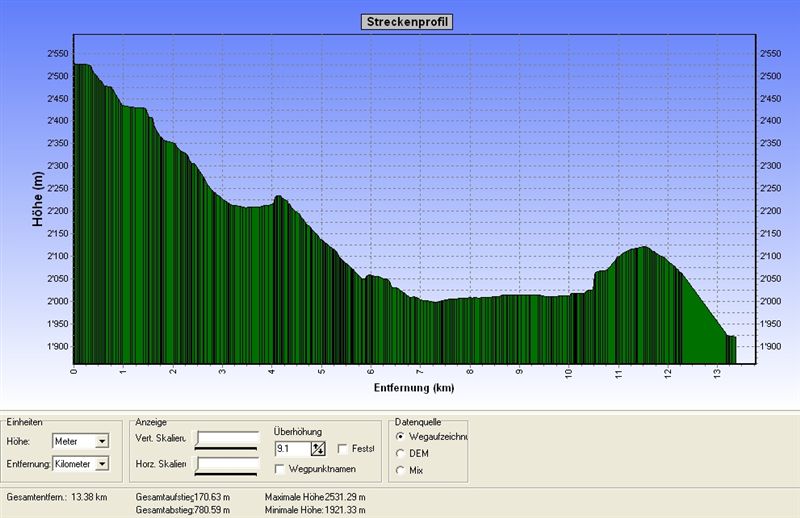Screen dimensions: 800x518
Task: Expand the Entfernung unit dropdown
Action: coord(102,464)
